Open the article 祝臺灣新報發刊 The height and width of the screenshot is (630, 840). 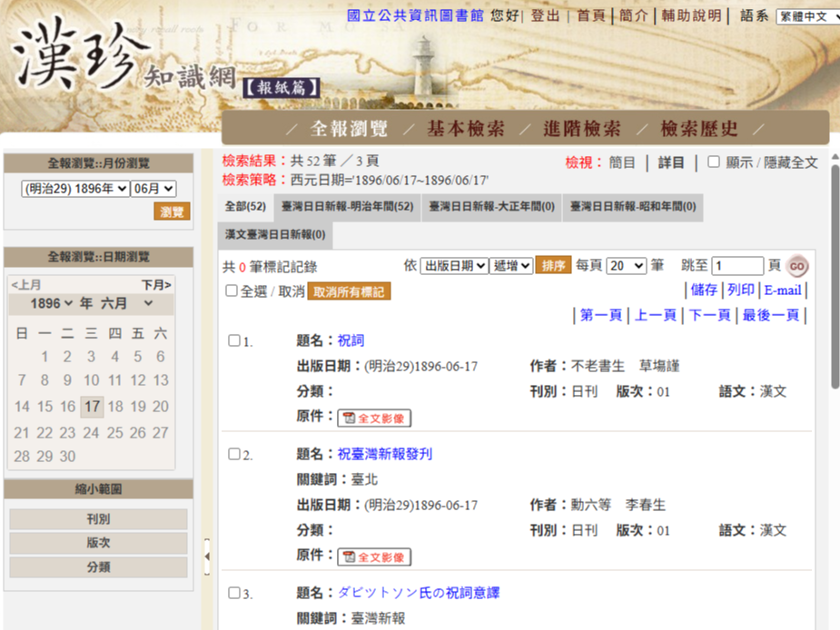click(385, 454)
